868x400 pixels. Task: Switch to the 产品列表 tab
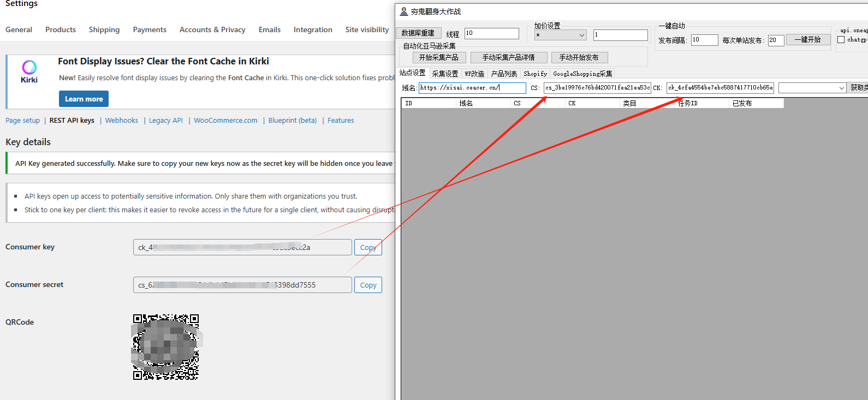click(x=504, y=74)
